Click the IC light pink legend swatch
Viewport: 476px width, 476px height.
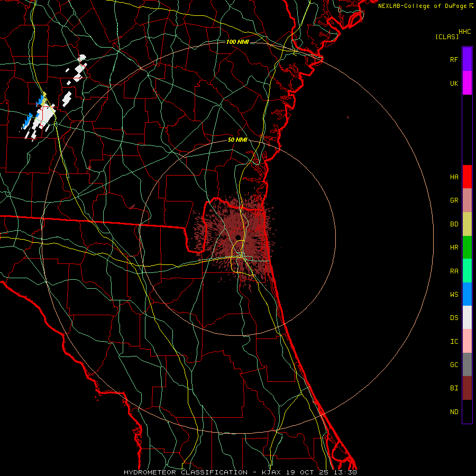[467, 341]
